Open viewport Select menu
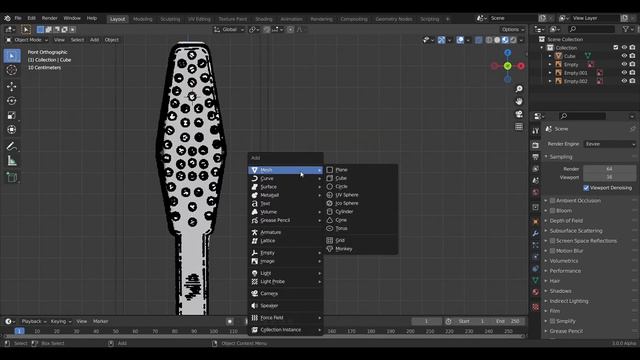Viewport: 640px width, 360px height. pos(77,40)
